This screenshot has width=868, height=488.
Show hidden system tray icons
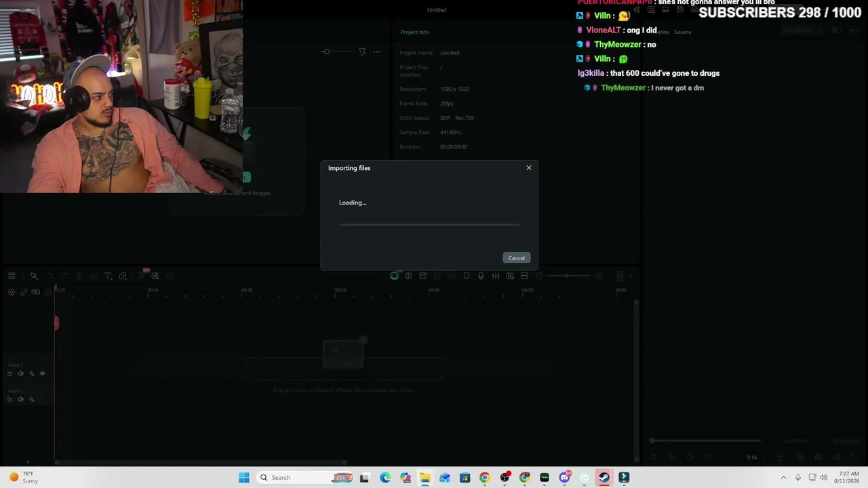[783, 478]
